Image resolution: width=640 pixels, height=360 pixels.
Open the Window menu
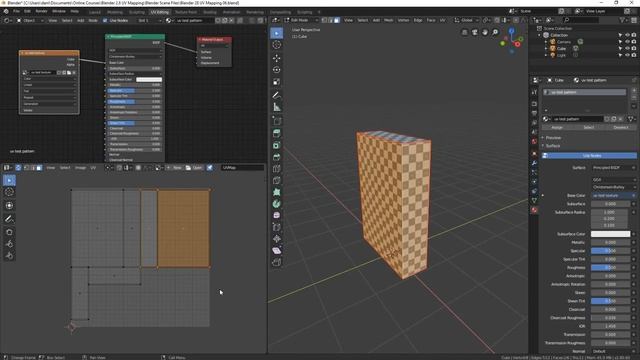pyautogui.click(x=59, y=11)
